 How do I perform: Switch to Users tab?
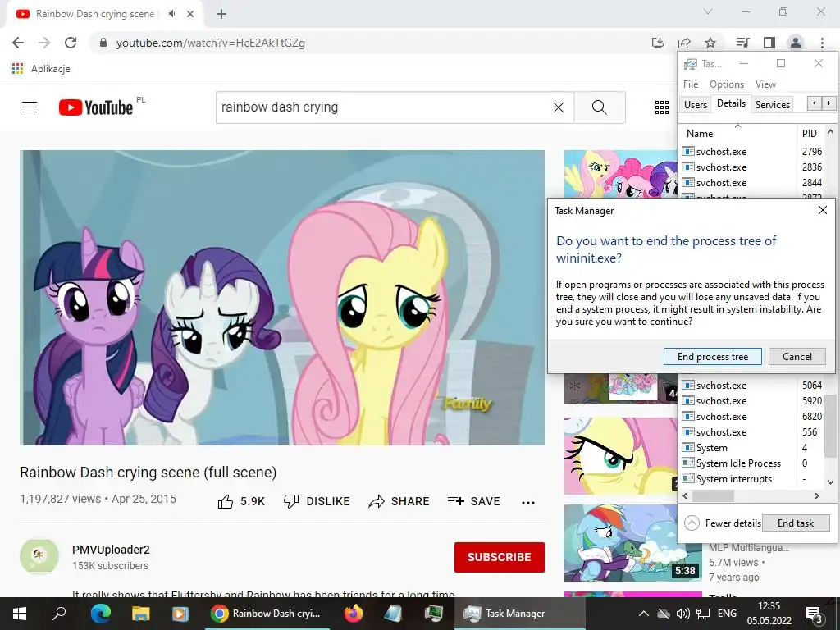point(696,104)
